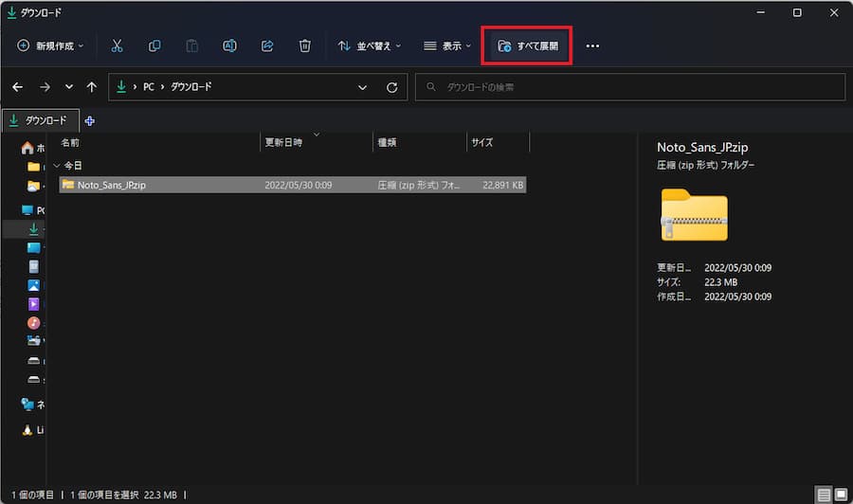Click PC in the address breadcrumb
The width and height of the screenshot is (853, 504).
pyautogui.click(x=149, y=87)
